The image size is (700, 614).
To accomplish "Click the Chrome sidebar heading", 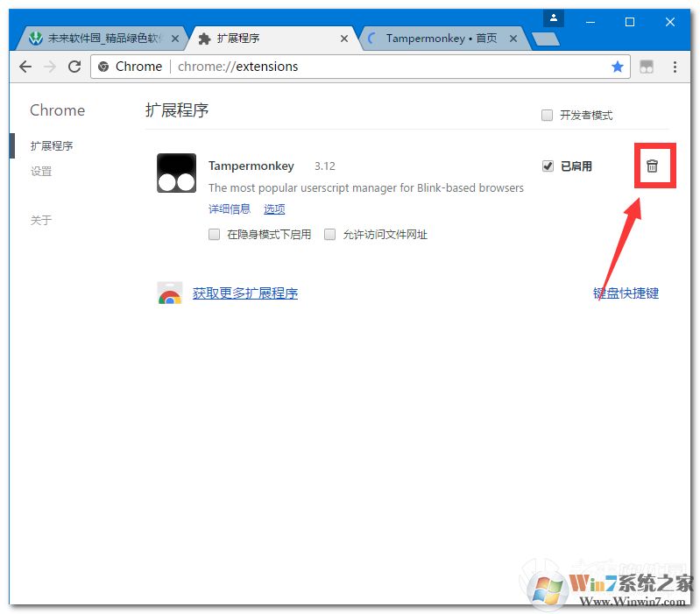I will pos(57,110).
